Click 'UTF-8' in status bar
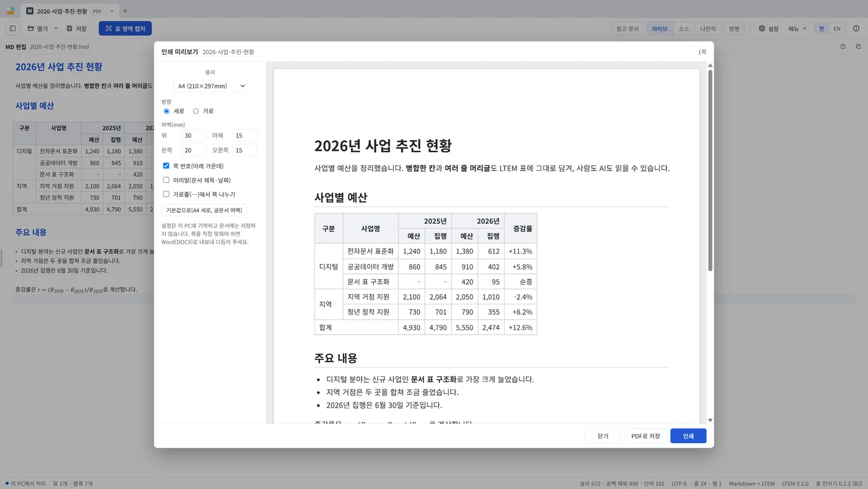 (679, 484)
